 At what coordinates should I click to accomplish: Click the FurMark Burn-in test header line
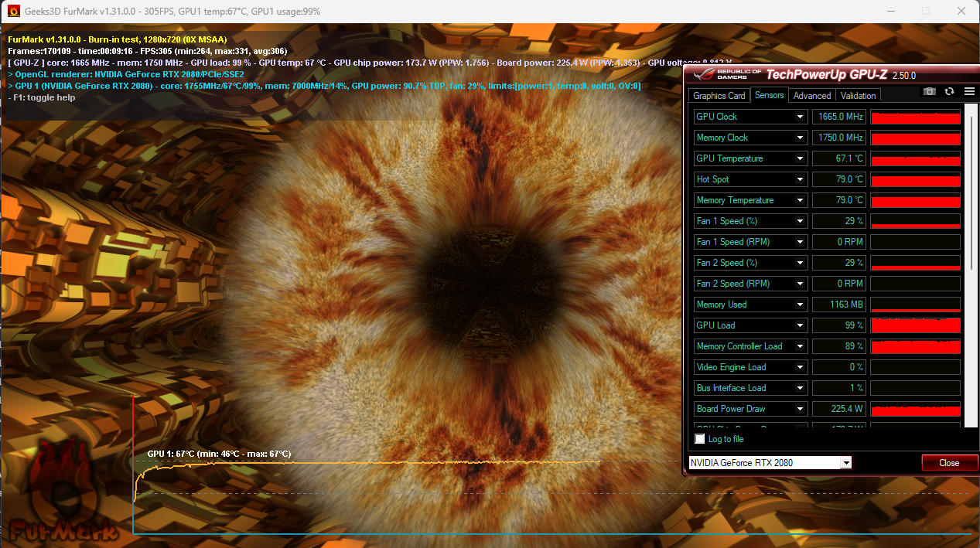point(118,39)
